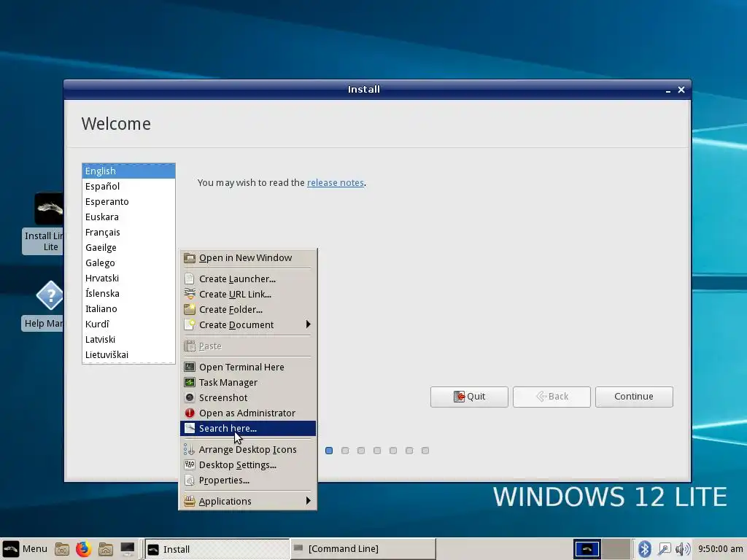Select Create URL Link... entry
This screenshot has width=747, height=560.
coord(248,295)
